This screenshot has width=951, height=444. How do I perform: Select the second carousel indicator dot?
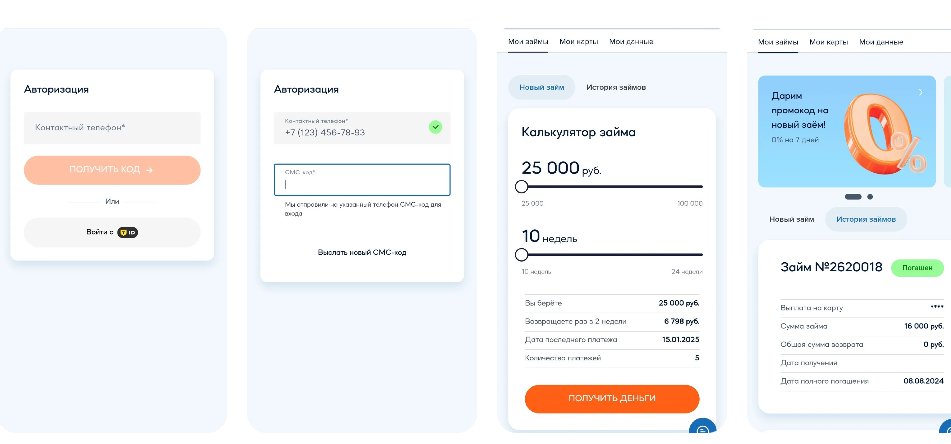tap(870, 197)
